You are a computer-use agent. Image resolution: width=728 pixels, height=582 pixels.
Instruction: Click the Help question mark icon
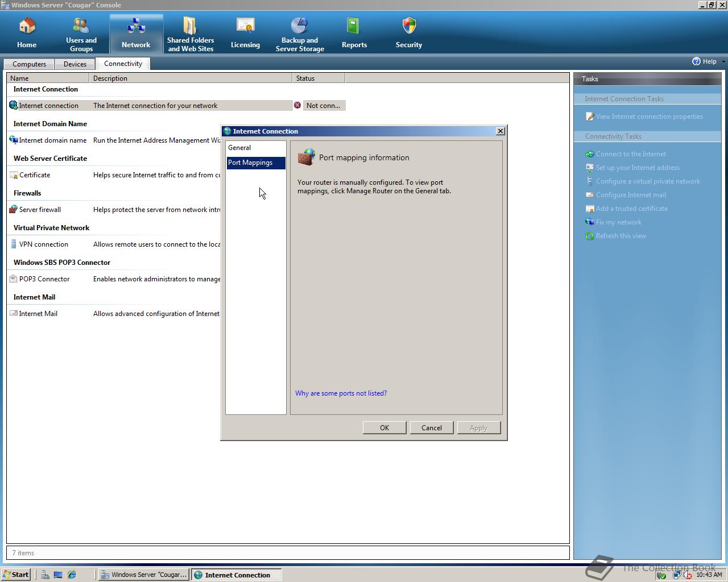(696, 61)
